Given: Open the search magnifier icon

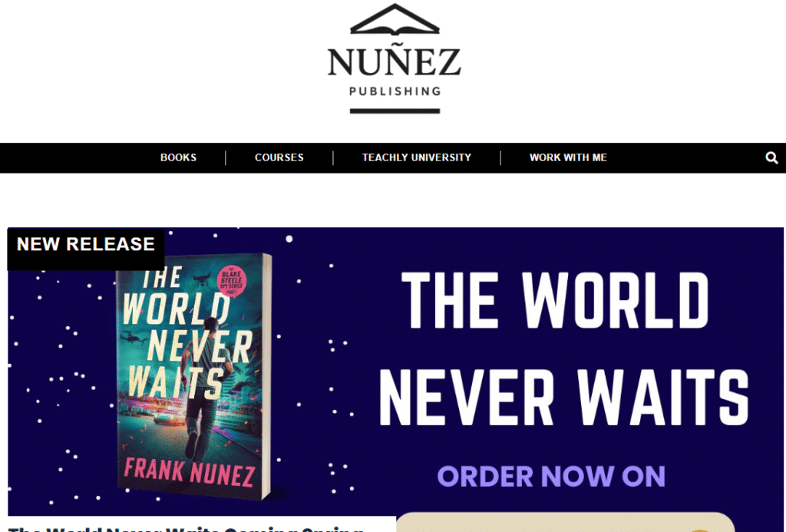Looking at the screenshot, I should [x=771, y=158].
